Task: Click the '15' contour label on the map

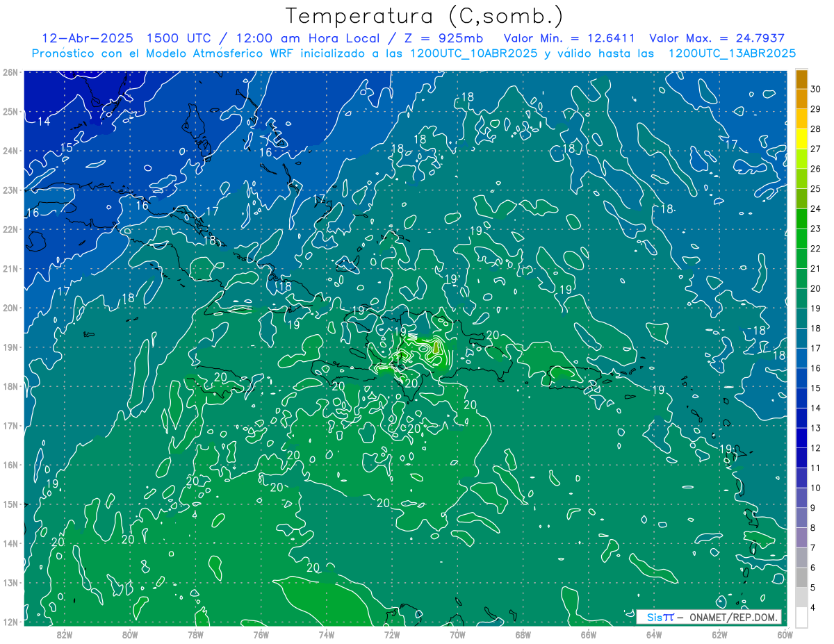Action: tap(67, 148)
